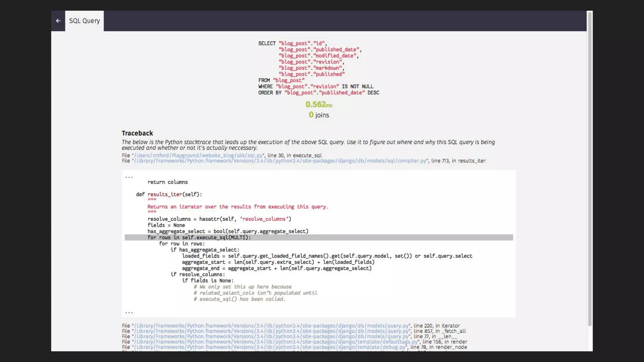The height and width of the screenshot is (362, 644).
Task: Click the 0 joins counter
Action: pos(319,115)
